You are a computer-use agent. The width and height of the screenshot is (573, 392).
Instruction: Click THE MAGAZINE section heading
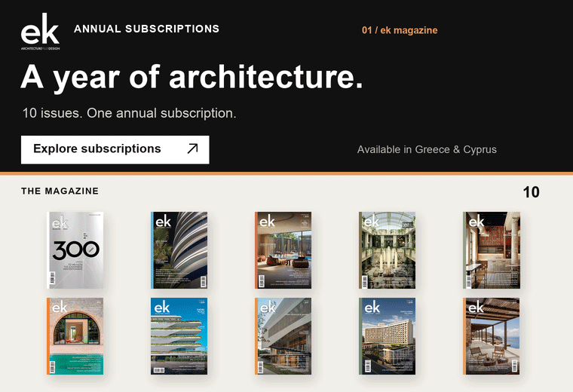pos(60,191)
